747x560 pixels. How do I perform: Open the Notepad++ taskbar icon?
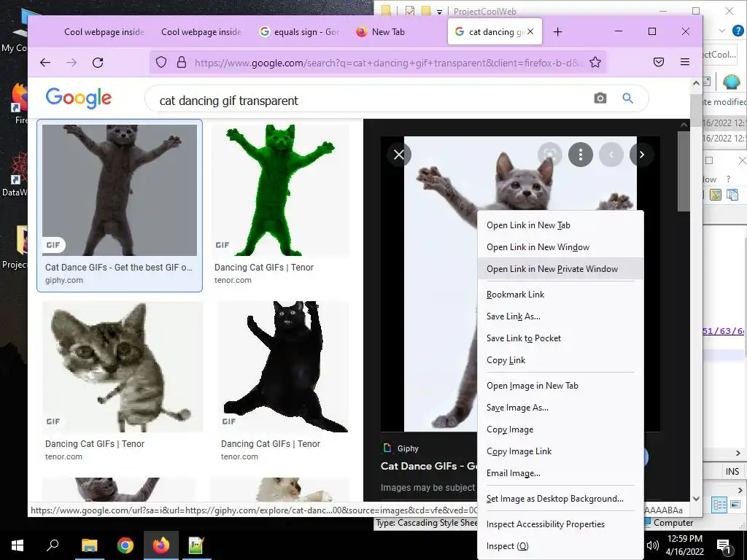pyautogui.click(x=196, y=545)
